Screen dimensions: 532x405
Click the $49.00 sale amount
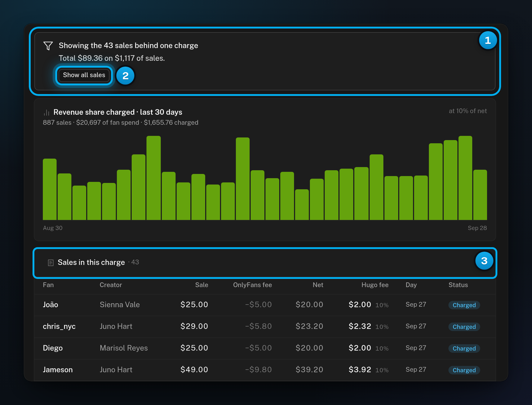click(x=194, y=370)
